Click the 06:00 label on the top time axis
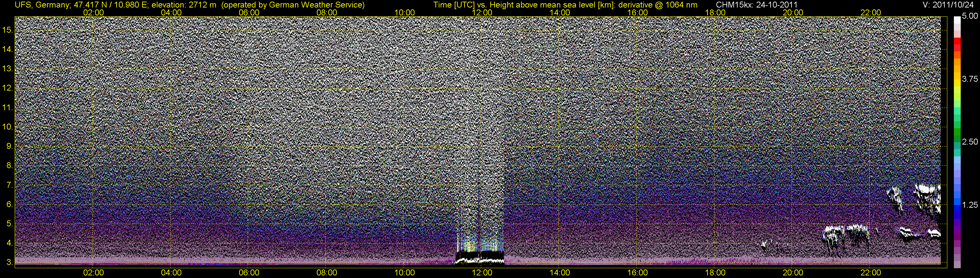980x278 pixels. 249,12
